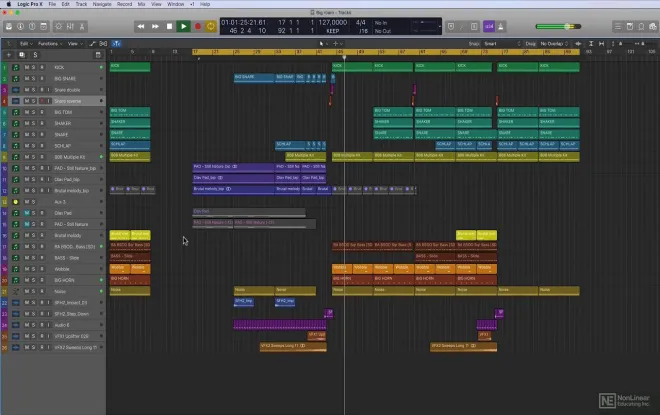Viewport: 660px width, 415px height.
Task: Solo the BIG SNARE track
Action: [34, 79]
